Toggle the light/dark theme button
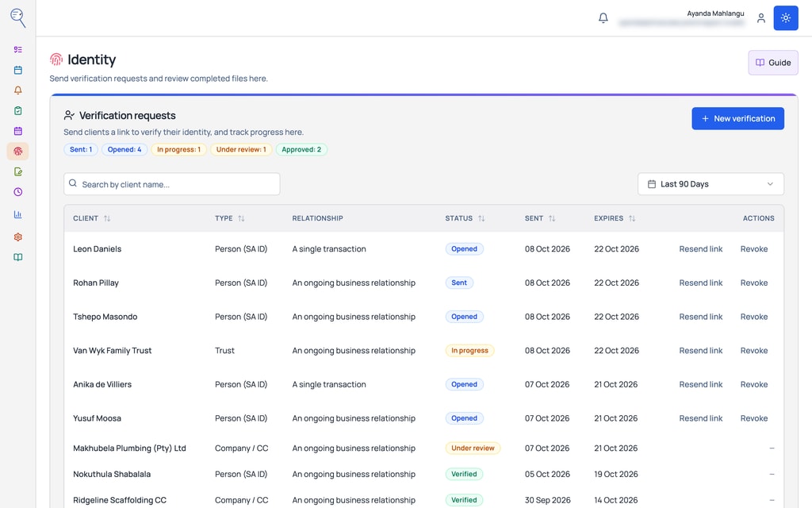812x508 pixels. click(x=786, y=18)
